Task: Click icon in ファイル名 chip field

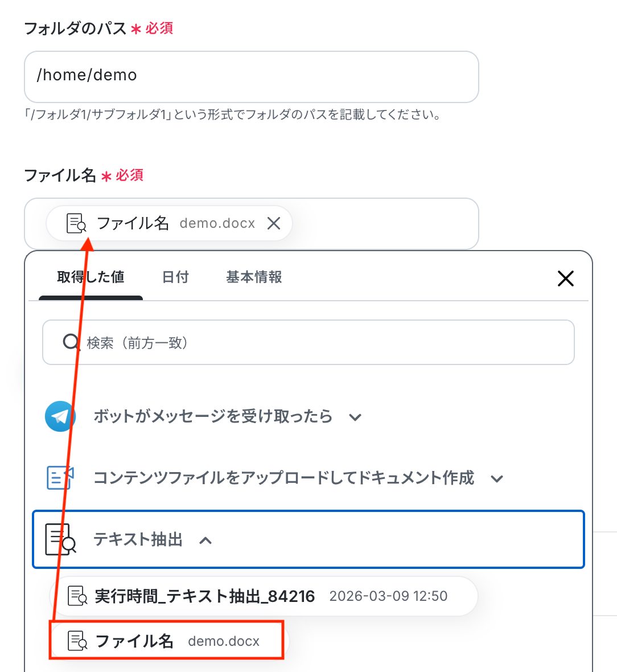Action: point(76,223)
